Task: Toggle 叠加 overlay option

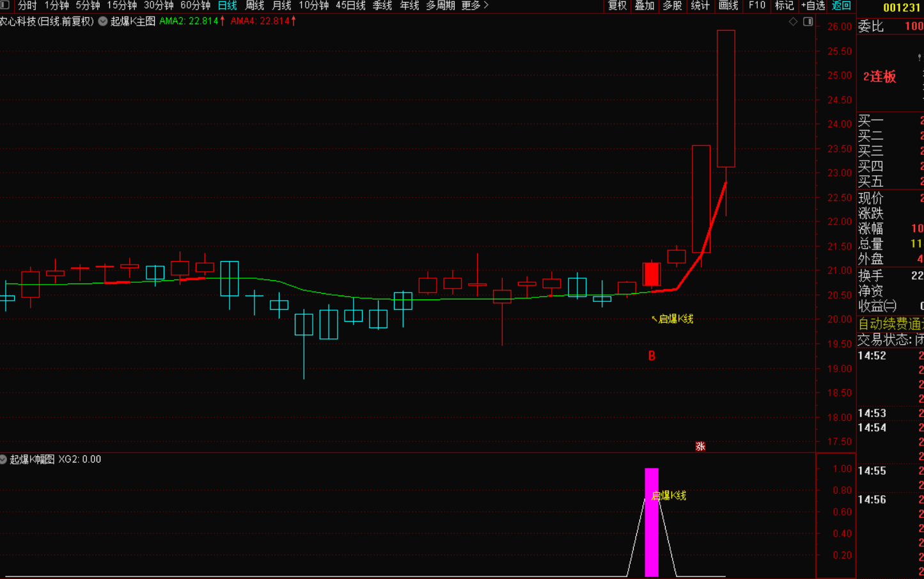Action: coord(644,6)
